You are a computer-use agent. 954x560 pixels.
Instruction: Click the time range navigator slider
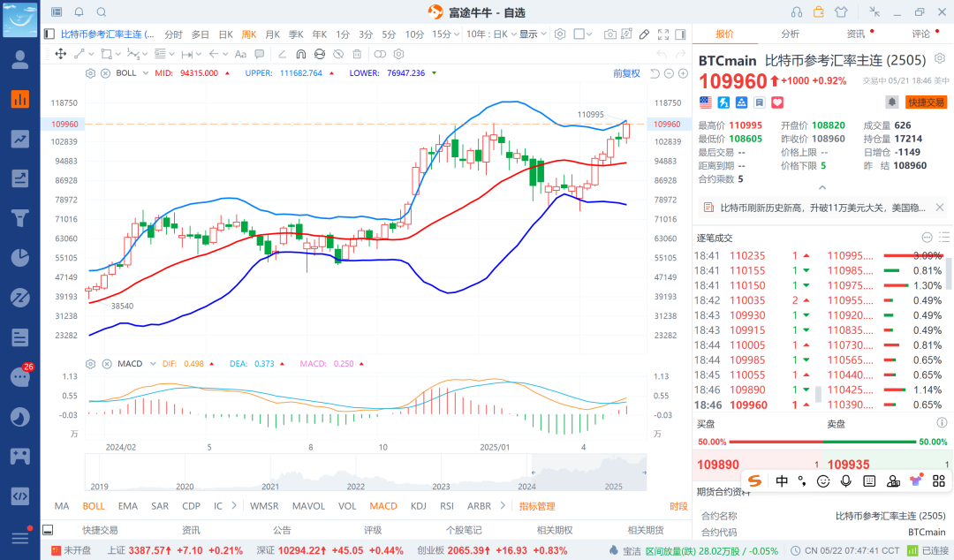coord(587,473)
